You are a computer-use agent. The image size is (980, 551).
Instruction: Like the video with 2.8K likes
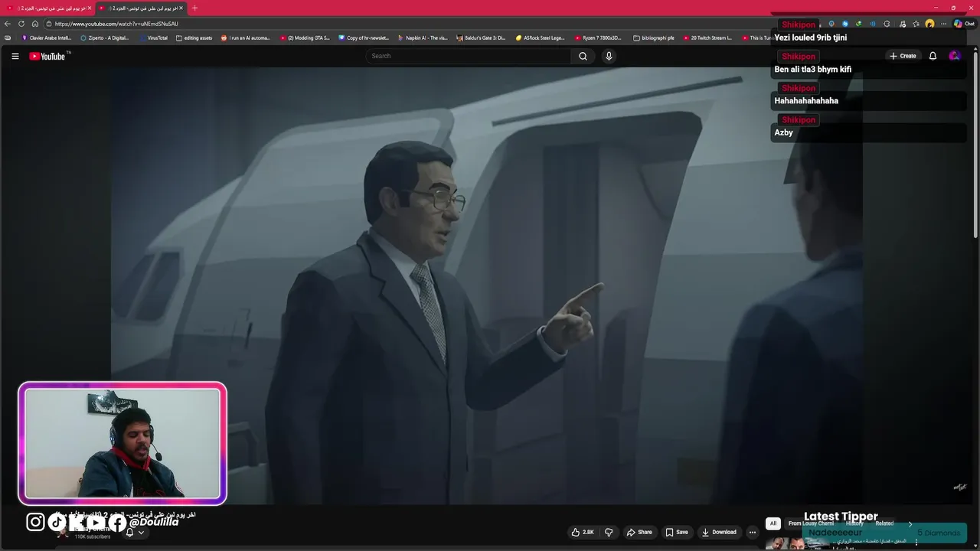tap(583, 532)
